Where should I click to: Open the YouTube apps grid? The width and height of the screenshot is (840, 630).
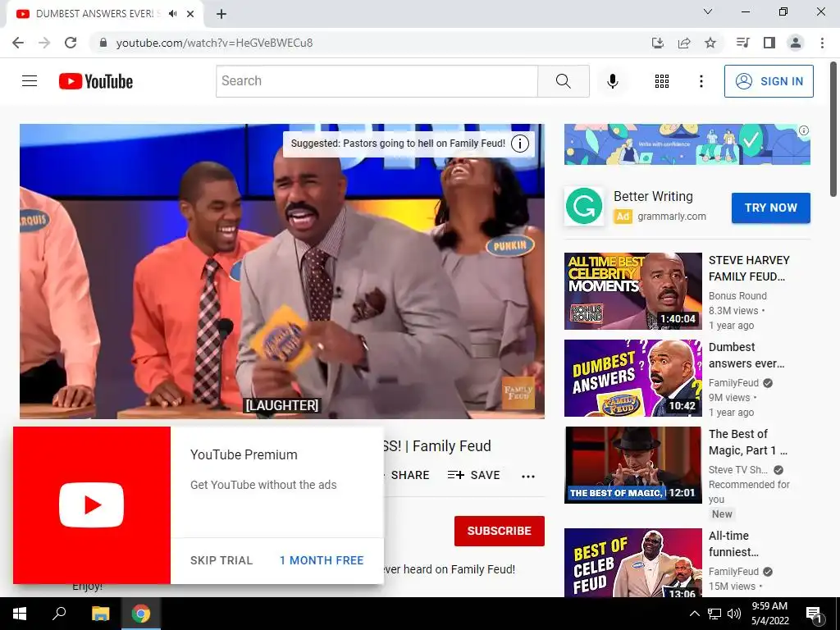[662, 81]
